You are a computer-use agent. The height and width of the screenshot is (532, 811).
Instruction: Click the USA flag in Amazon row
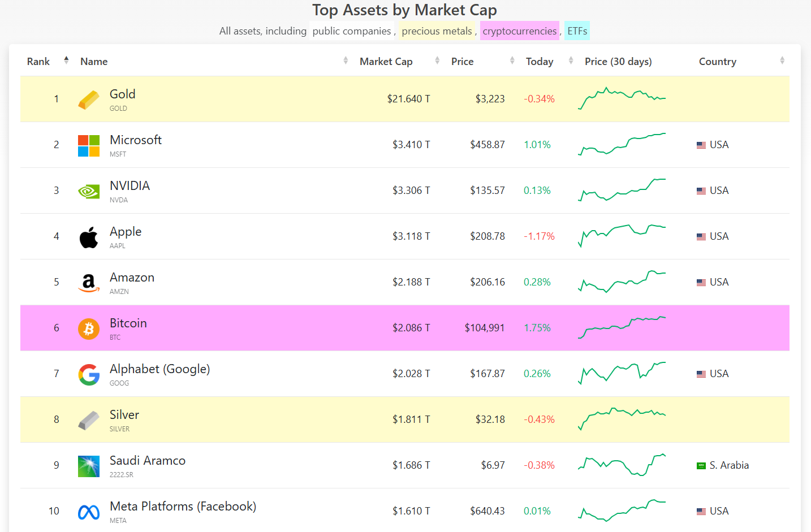(701, 283)
